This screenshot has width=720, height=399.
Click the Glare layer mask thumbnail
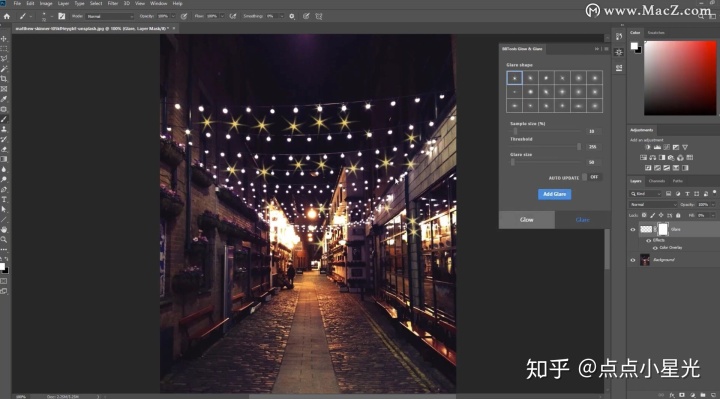click(x=663, y=229)
